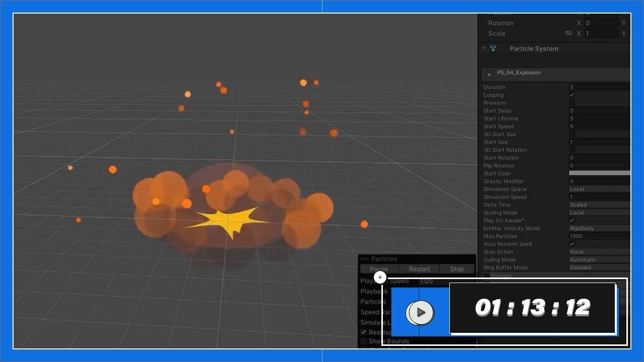
Task: Uncheck Play On Awake
Action: click(572, 220)
